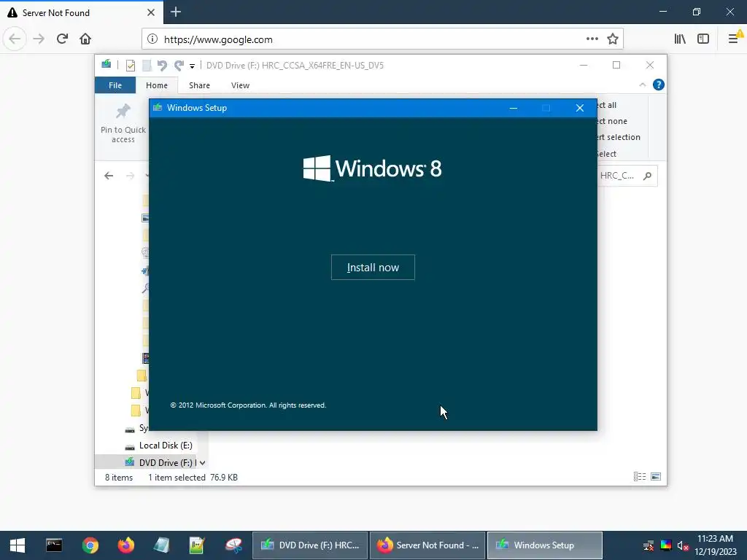Reload the current Firefox page
Image resolution: width=747 pixels, height=560 pixels.
62,39
